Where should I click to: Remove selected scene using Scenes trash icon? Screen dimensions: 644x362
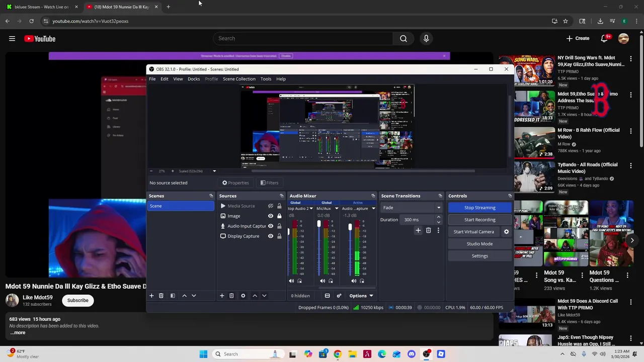coord(161,296)
